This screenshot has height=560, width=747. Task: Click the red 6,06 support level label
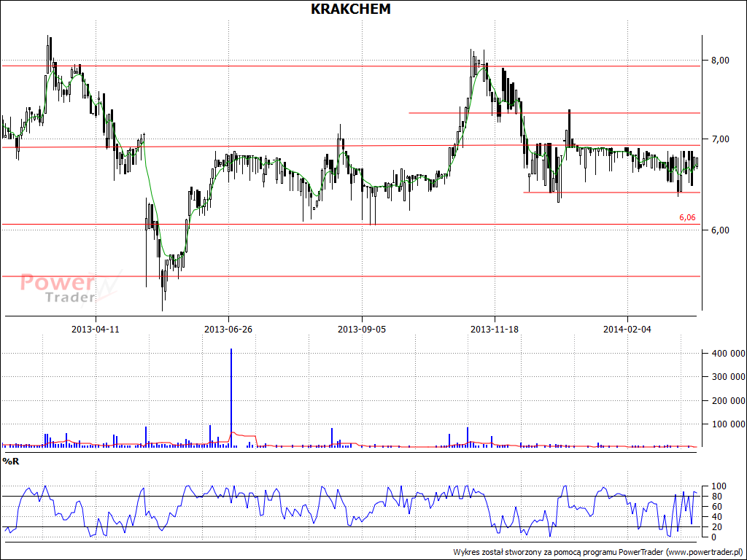pos(687,217)
